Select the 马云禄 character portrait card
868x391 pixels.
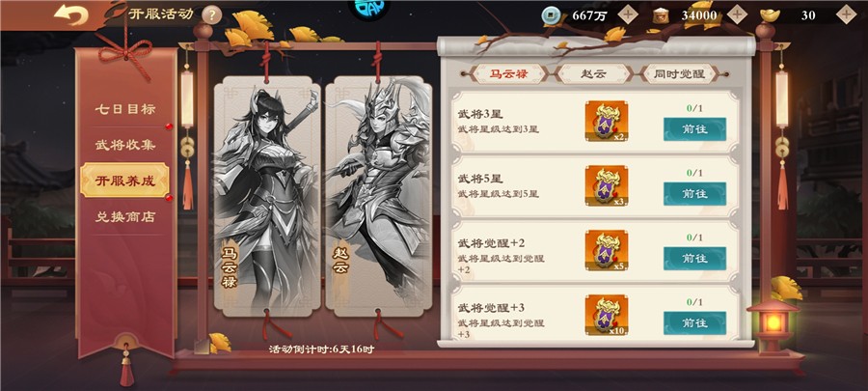[267, 197]
